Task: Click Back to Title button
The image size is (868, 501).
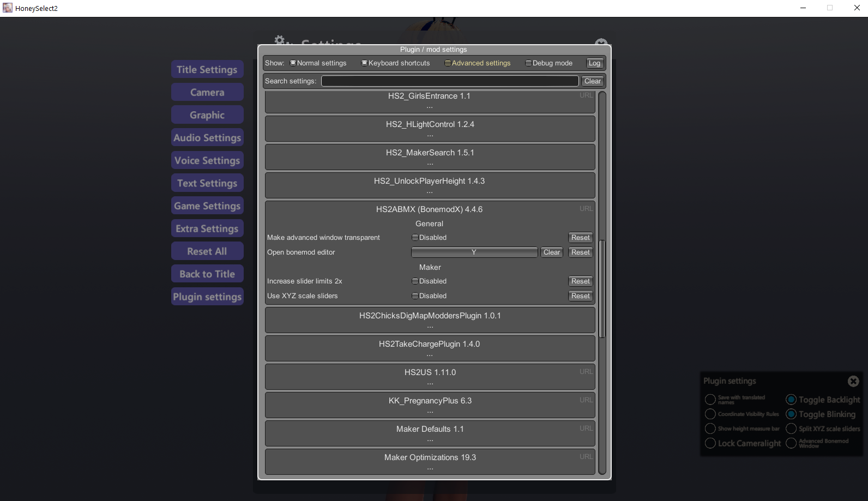Action: click(x=207, y=274)
